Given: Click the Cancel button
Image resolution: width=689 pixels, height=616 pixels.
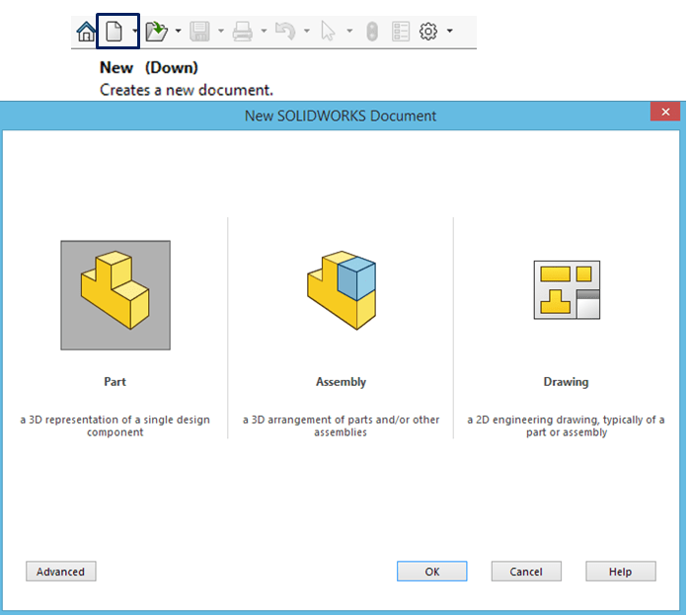Looking at the screenshot, I should point(526,572).
